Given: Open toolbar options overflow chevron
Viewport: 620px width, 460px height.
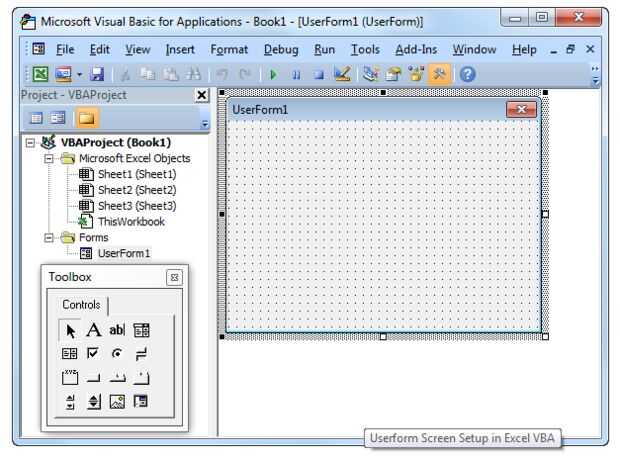Looking at the screenshot, I should pyautogui.click(x=595, y=76).
